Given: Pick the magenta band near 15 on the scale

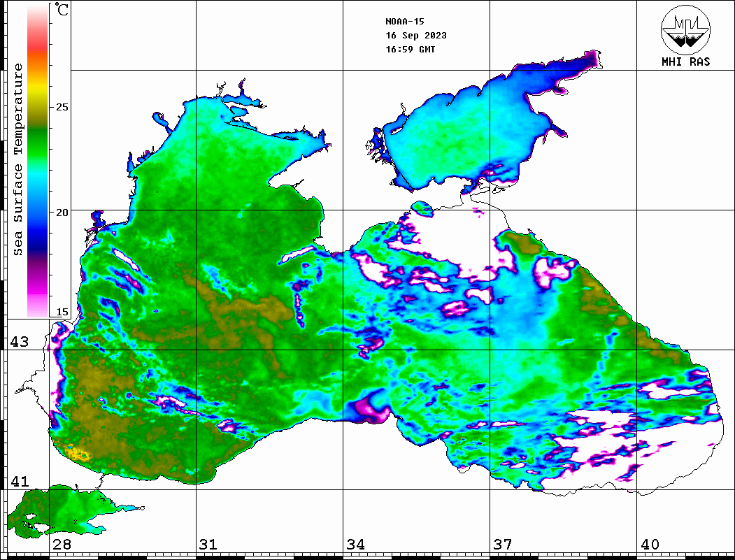Looking at the screenshot, I should click(x=38, y=293).
